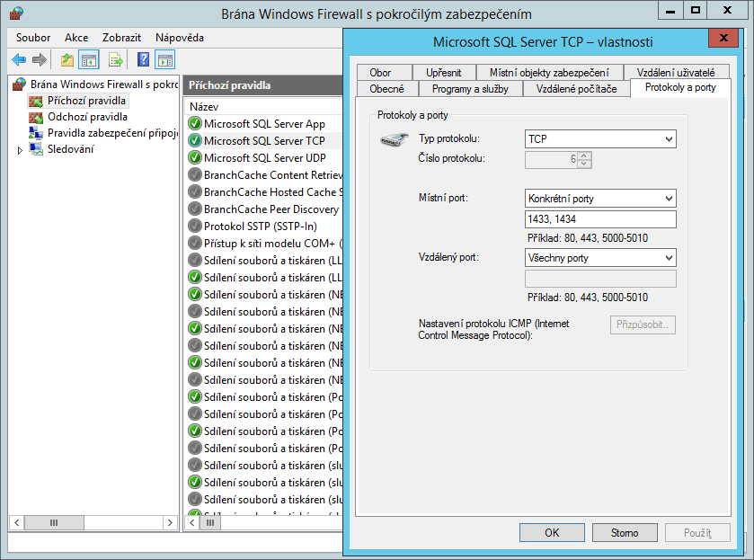Select the Microsoft SQL Server UDP rule
The width and height of the screenshot is (754, 560).
pyautogui.click(x=264, y=157)
